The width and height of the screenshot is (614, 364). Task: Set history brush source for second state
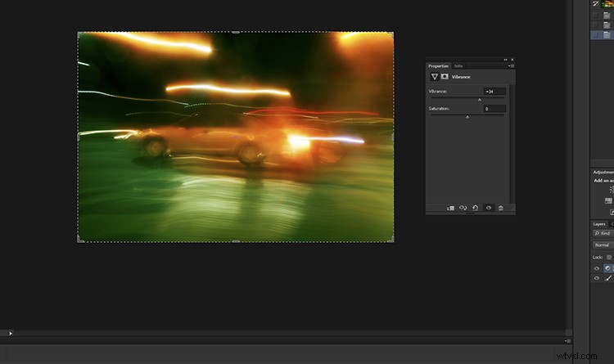click(596, 25)
